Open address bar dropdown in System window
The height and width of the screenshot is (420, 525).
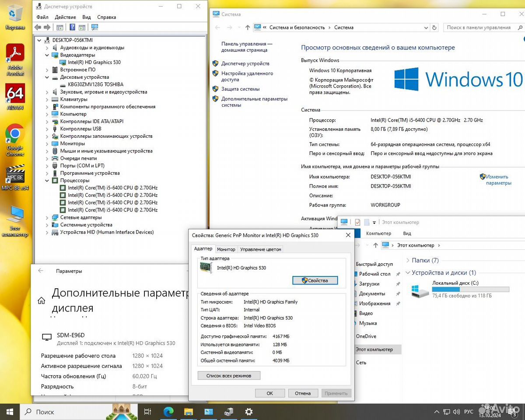coord(427,28)
